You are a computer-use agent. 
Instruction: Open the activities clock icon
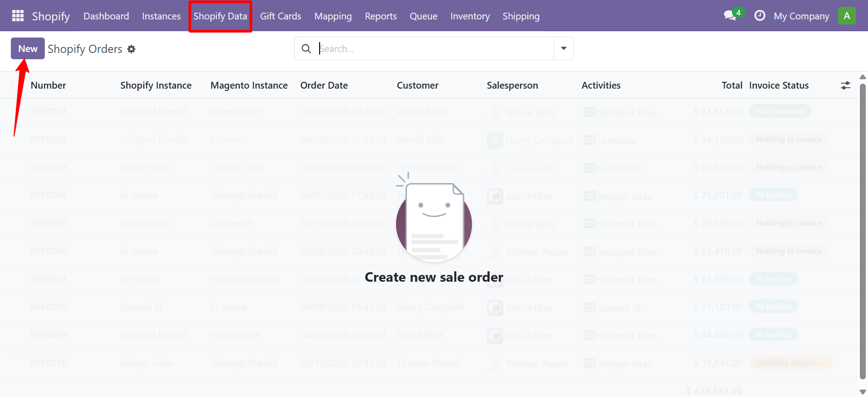tap(760, 16)
